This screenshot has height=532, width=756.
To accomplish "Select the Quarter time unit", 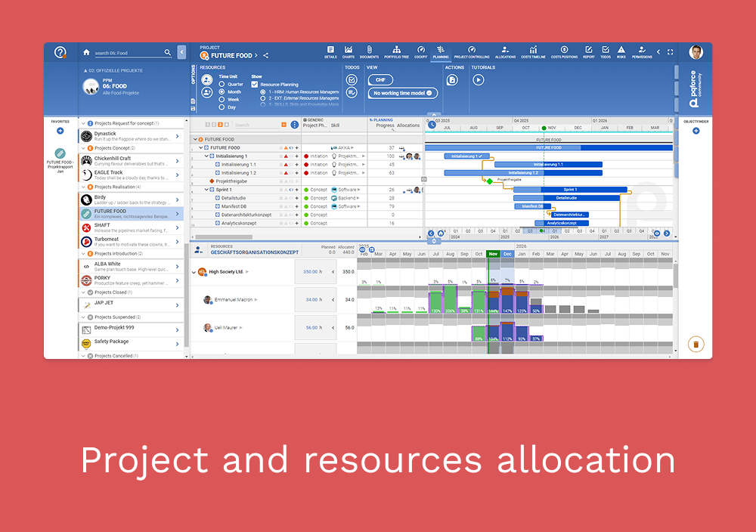I will 222,84.
